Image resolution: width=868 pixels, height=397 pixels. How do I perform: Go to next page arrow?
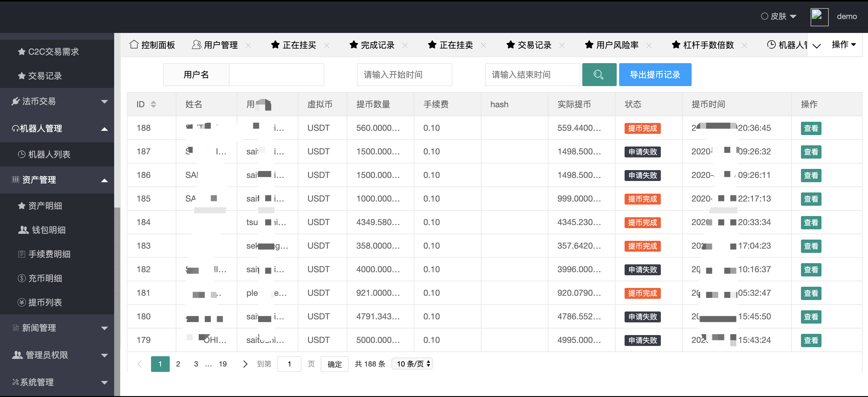coord(245,364)
